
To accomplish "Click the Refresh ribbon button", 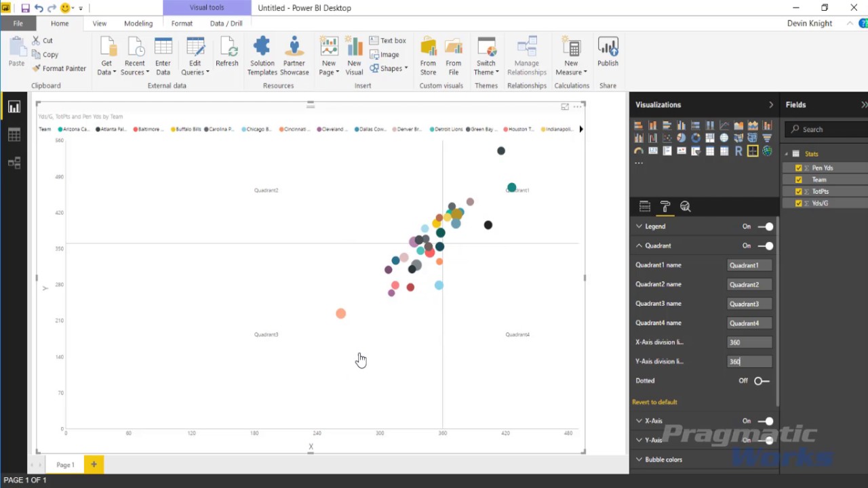I will click(x=227, y=52).
